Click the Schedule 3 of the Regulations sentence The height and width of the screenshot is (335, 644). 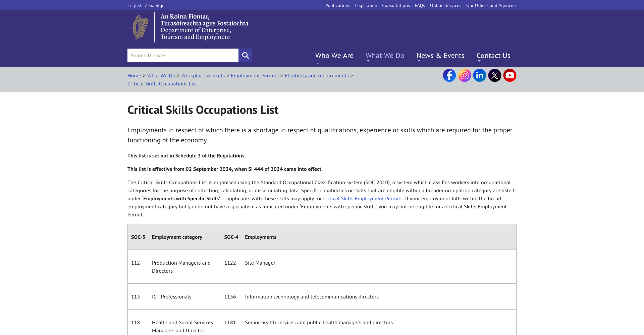186,156
